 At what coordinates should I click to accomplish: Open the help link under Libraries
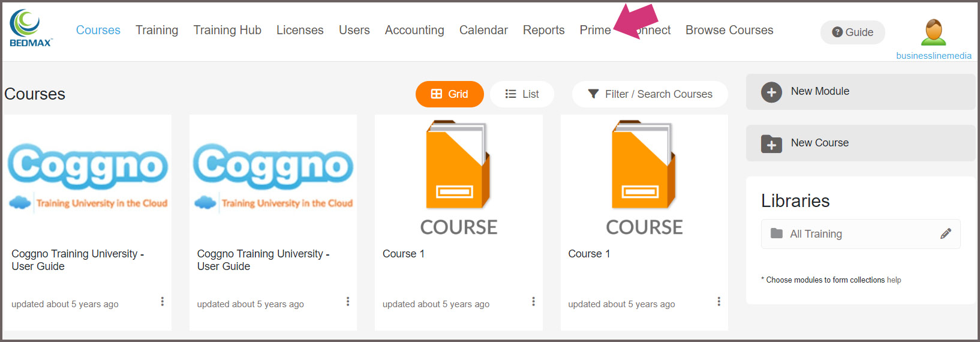(894, 280)
